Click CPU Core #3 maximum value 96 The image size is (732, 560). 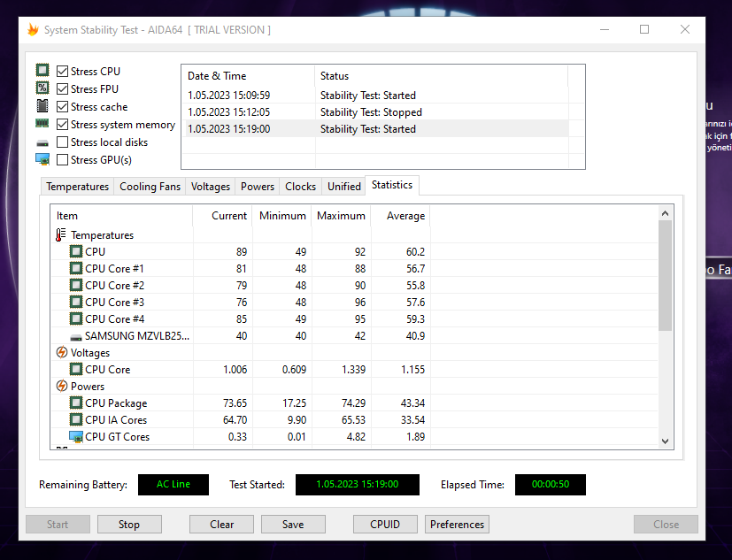(x=360, y=302)
